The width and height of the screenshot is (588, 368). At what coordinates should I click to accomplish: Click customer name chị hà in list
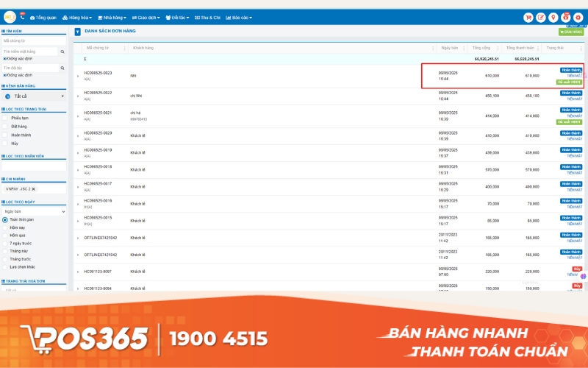[135, 113]
